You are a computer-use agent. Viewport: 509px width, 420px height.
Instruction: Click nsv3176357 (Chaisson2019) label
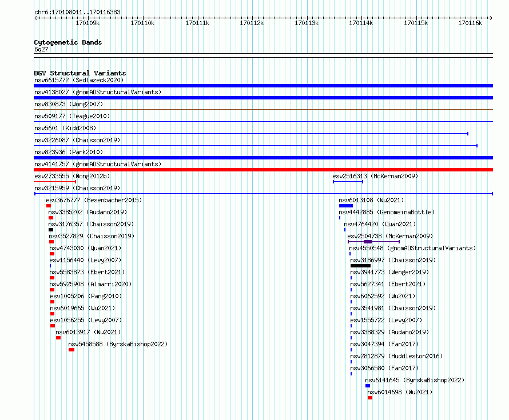coord(91,224)
